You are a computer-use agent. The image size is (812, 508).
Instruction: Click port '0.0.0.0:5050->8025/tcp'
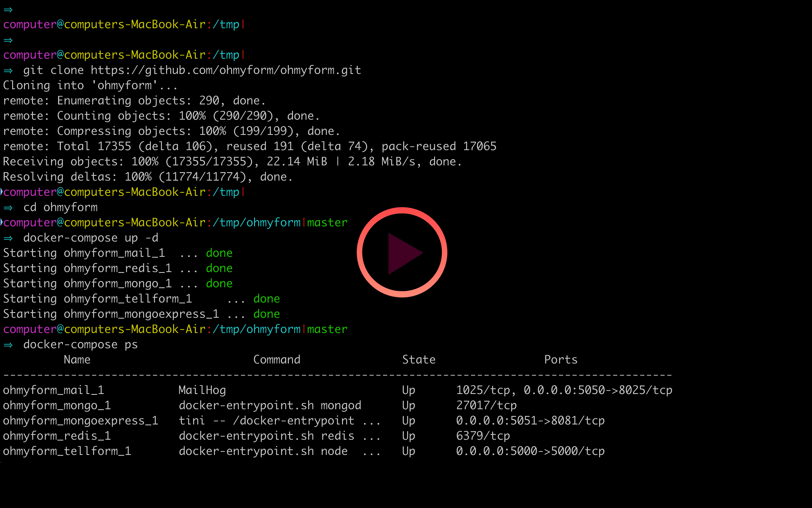point(598,390)
